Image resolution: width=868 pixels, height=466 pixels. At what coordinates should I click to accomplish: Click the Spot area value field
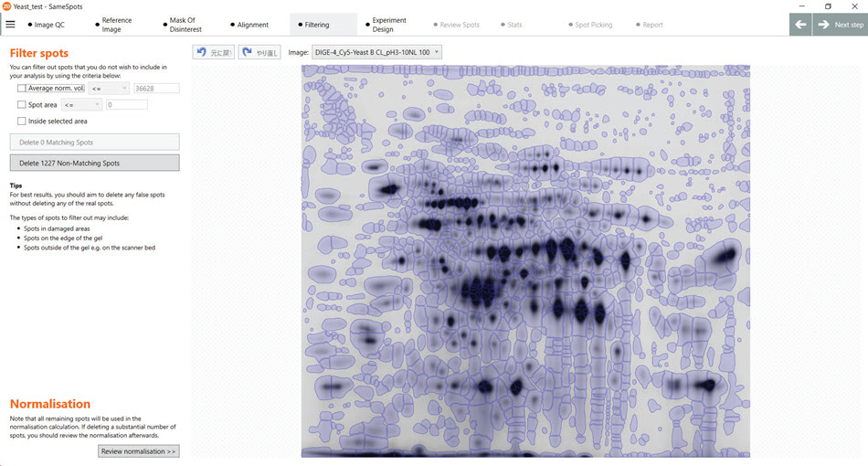pos(127,104)
